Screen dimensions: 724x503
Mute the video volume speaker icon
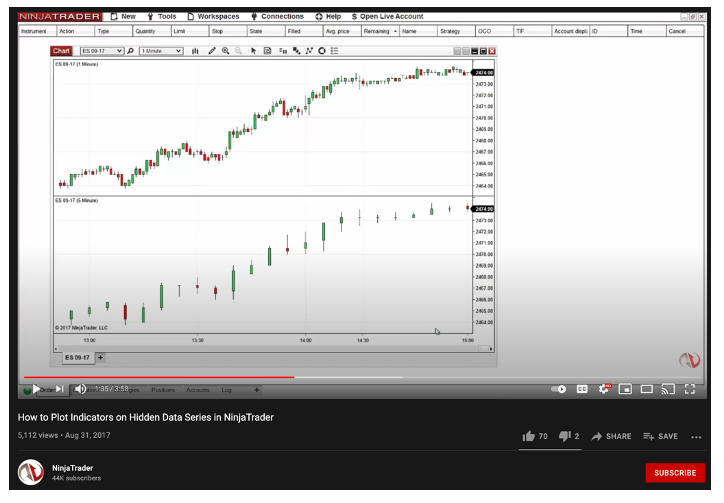pos(80,389)
